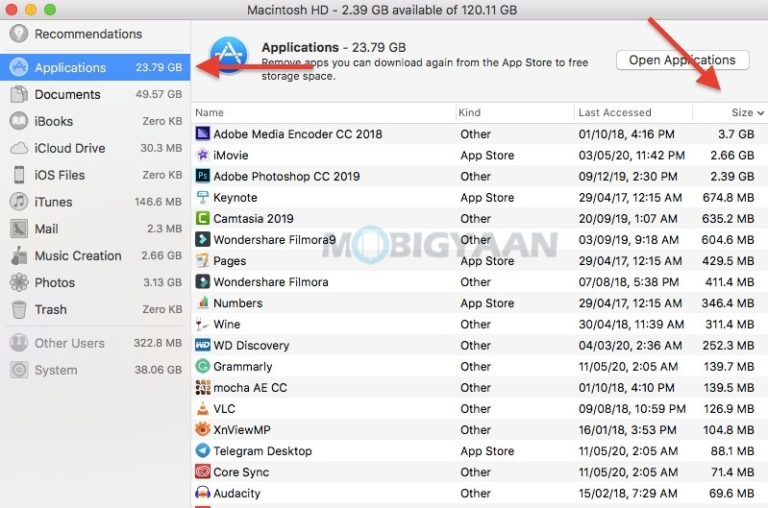Viewport: 768px width, 508px height.
Task: Click the Trash bin icon
Action: coord(19,310)
